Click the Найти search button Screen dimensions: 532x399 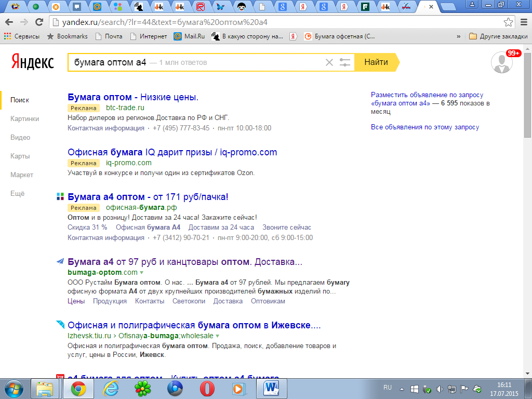coord(377,62)
